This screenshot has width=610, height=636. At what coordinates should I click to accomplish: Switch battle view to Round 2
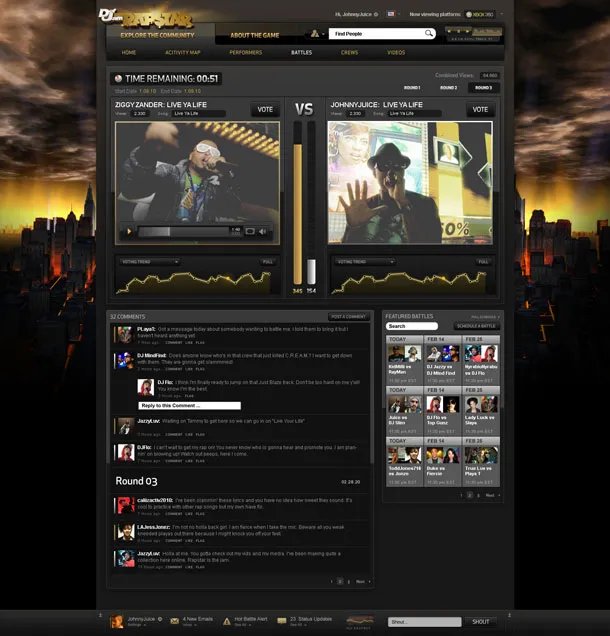click(x=448, y=88)
